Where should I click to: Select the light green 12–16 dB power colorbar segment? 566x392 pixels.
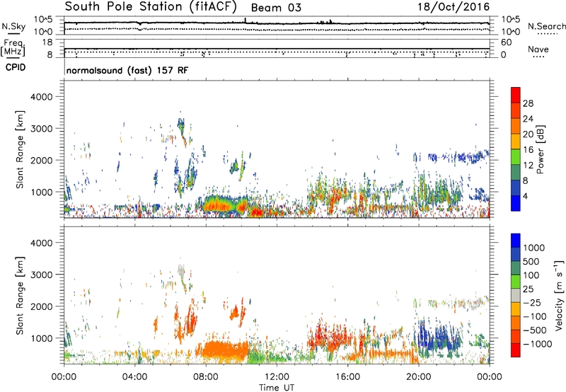click(x=516, y=156)
